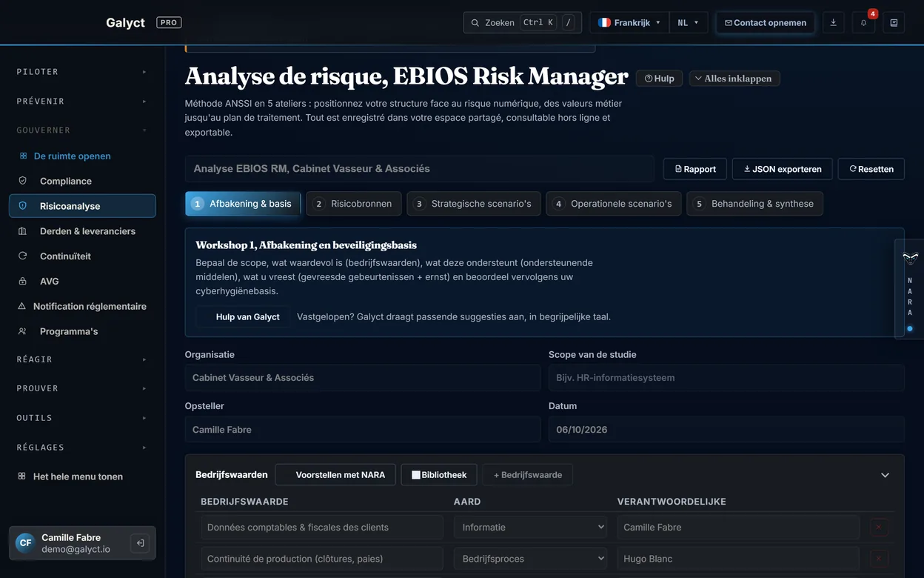Click the grid icon by De ruimte openen
This screenshot has width=924, height=578.
click(x=23, y=156)
